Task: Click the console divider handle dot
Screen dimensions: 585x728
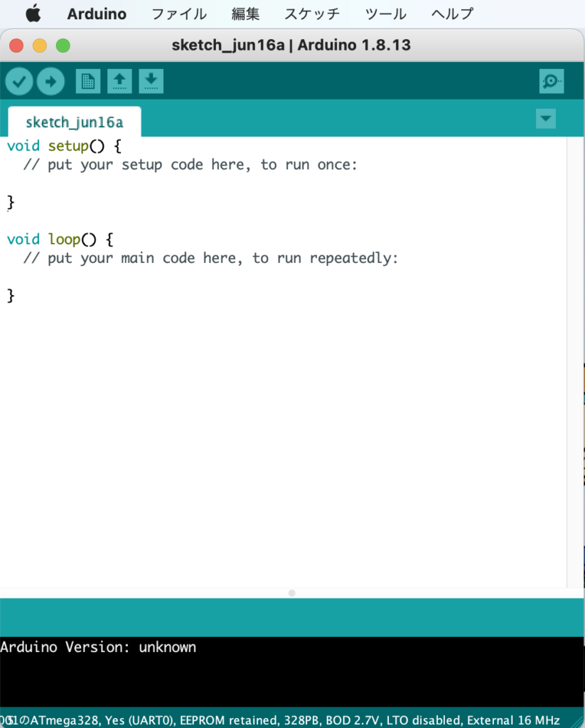Action: (291, 593)
